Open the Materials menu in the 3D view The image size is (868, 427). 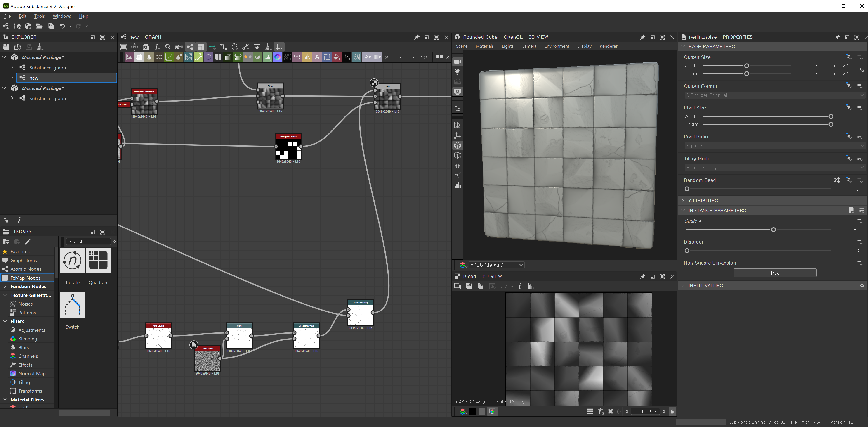485,46
